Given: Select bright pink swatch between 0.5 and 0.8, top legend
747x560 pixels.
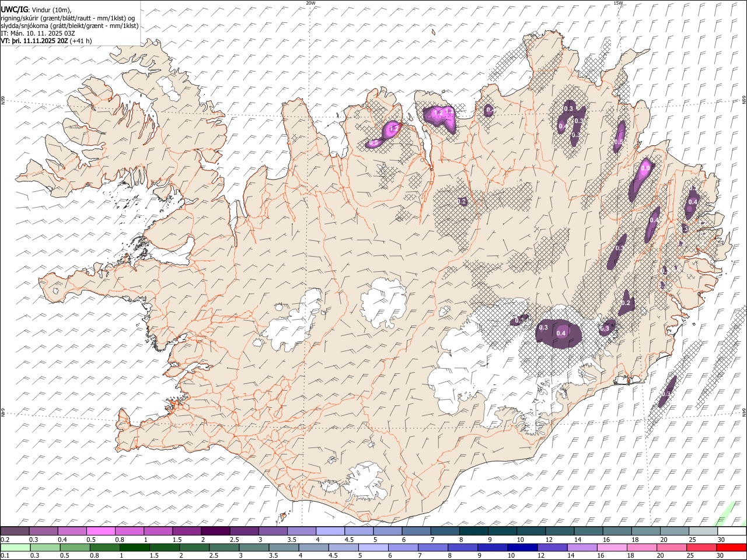Looking at the screenshot, I should 101,531.
